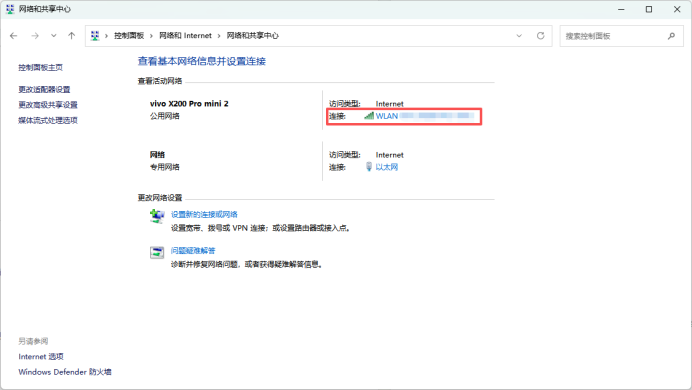Click the network name vivo X200 Pro mini 2
Screen dimensions: 692x390
(189, 104)
